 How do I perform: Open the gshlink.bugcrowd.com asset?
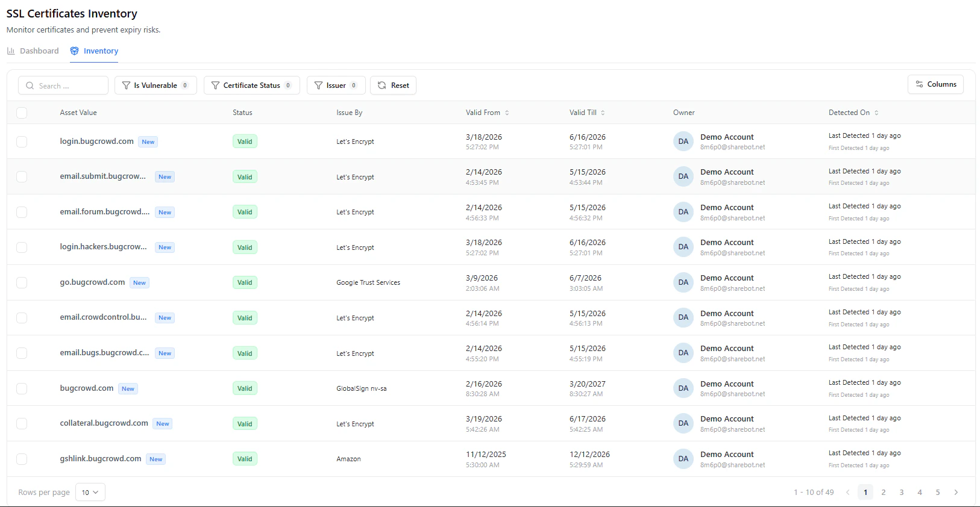coord(101,459)
